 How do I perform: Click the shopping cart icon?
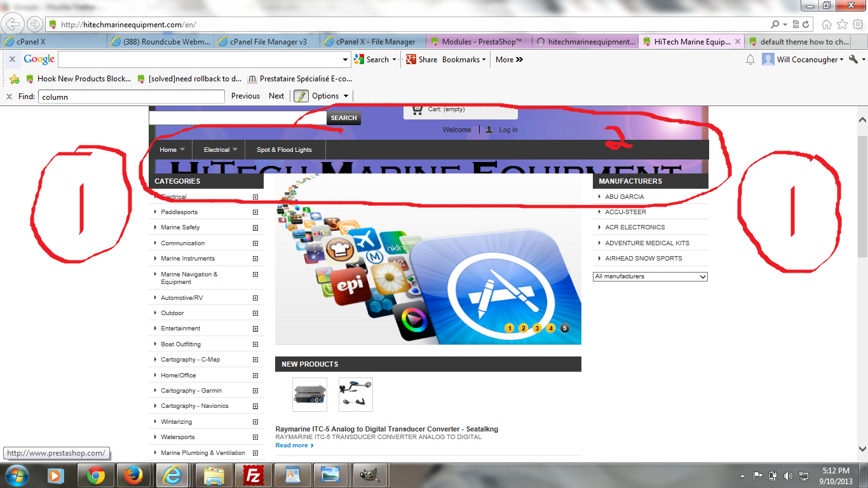click(417, 110)
